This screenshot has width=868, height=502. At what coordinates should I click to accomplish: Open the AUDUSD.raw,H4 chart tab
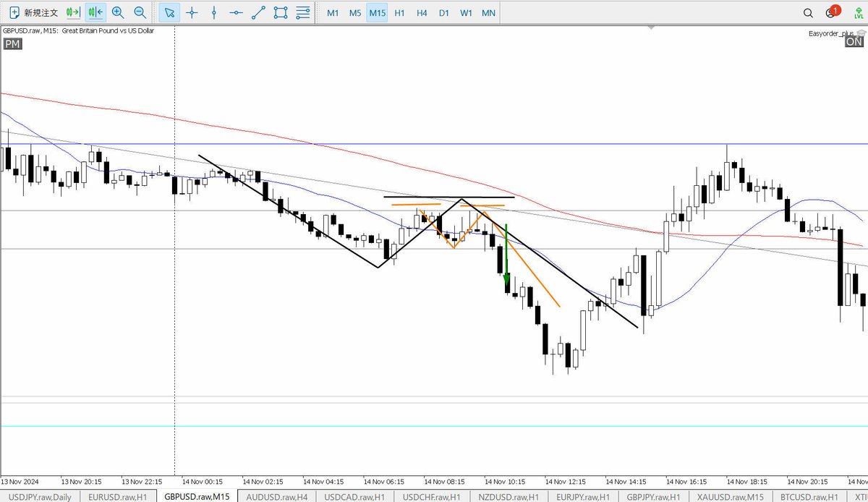point(277,496)
